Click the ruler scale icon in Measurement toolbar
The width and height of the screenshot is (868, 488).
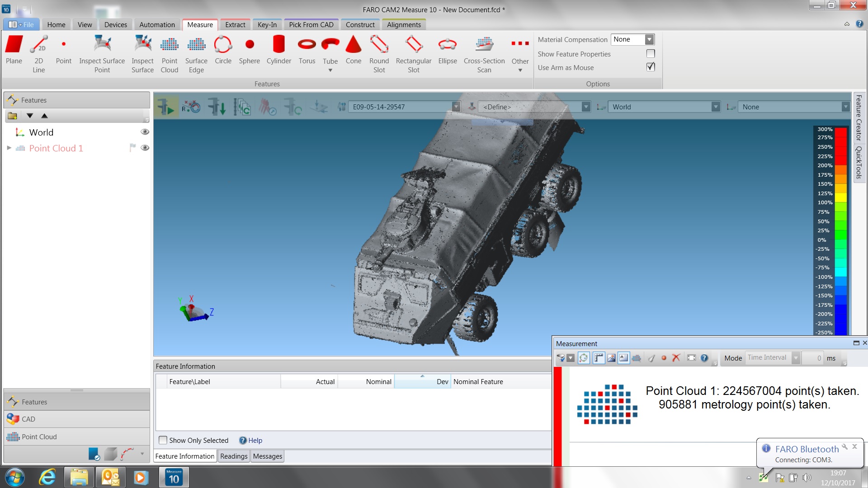point(599,358)
